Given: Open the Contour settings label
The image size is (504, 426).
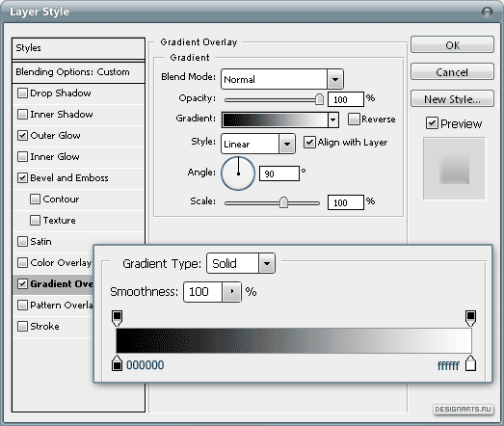Looking at the screenshot, I should coord(61,199).
